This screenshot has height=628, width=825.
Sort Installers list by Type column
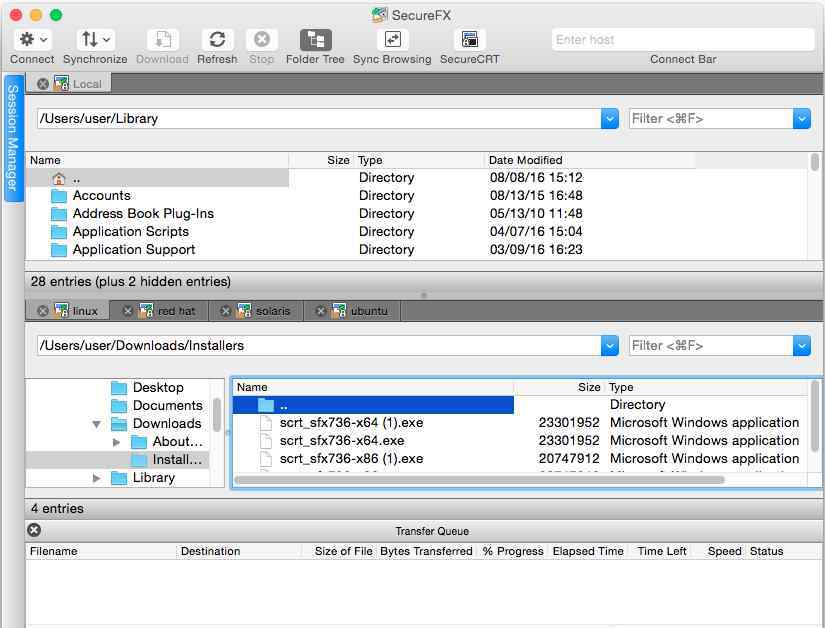[x=706, y=387]
